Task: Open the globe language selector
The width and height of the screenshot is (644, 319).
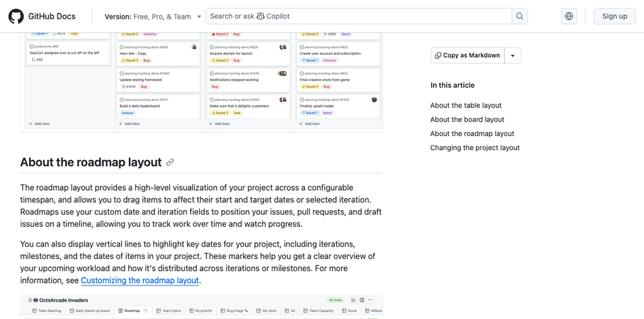Action: coord(569,16)
